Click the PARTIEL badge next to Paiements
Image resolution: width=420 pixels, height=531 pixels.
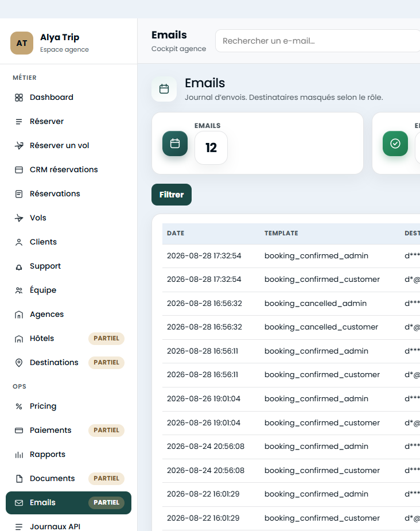106,431
